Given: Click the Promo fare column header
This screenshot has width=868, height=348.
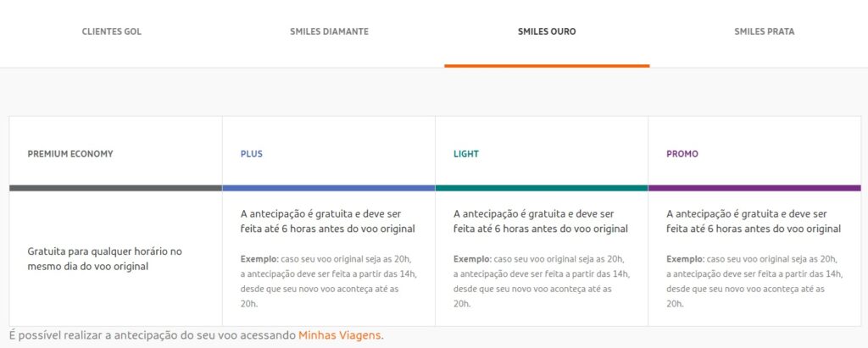Looking at the screenshot, I should pos(682,154).
